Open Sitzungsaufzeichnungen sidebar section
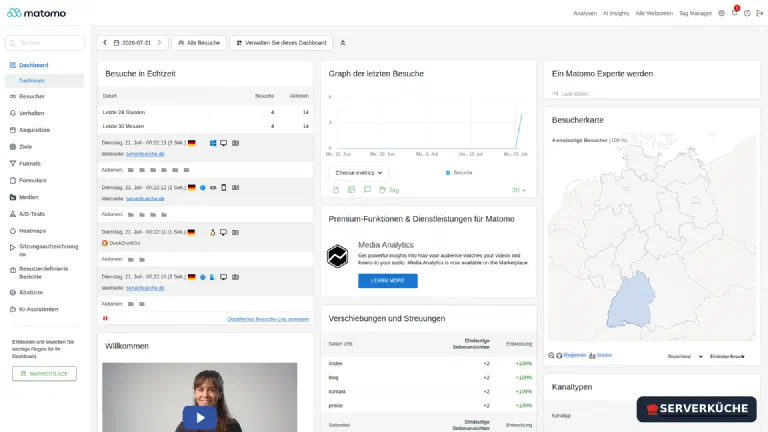Viewport: 768px width, 432px height. [x=48, y=250]
